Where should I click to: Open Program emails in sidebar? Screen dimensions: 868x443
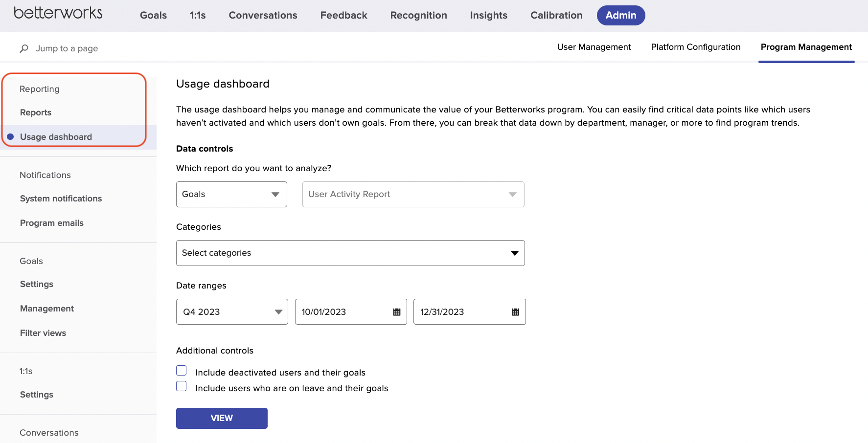(52, 223)
